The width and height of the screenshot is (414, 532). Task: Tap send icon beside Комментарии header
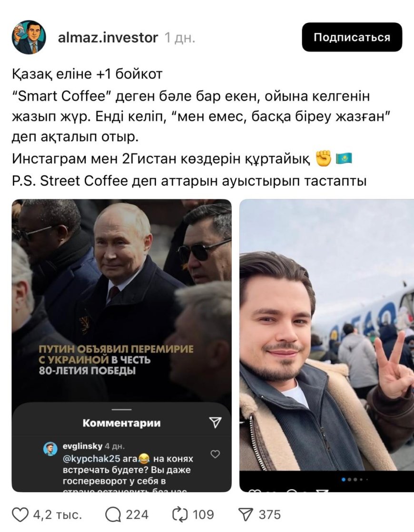(215, 422)
